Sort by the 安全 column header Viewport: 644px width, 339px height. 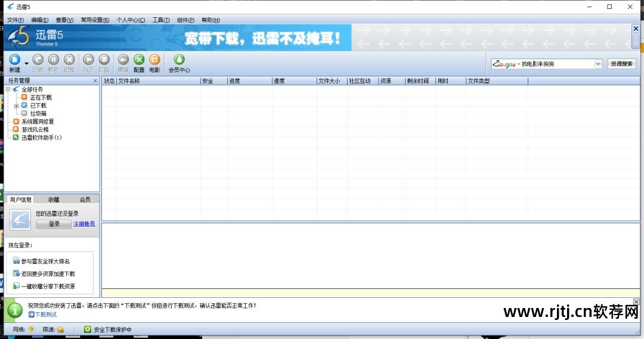click(x=214, y=81)
